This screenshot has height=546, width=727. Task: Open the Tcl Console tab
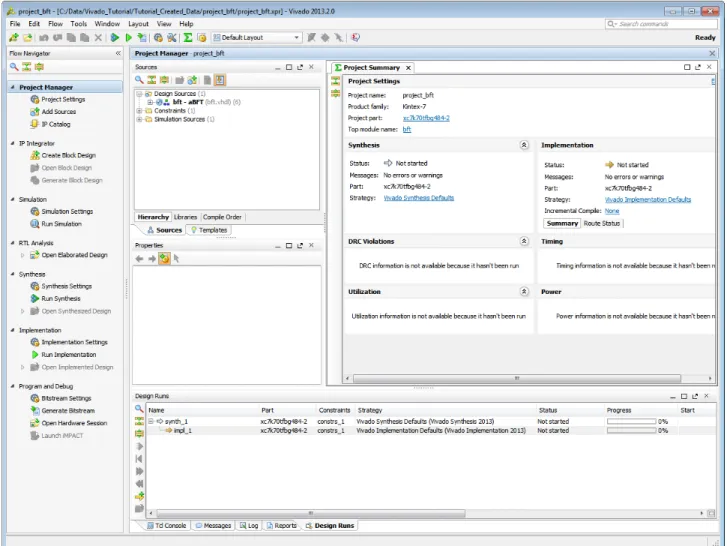(166, 526)
